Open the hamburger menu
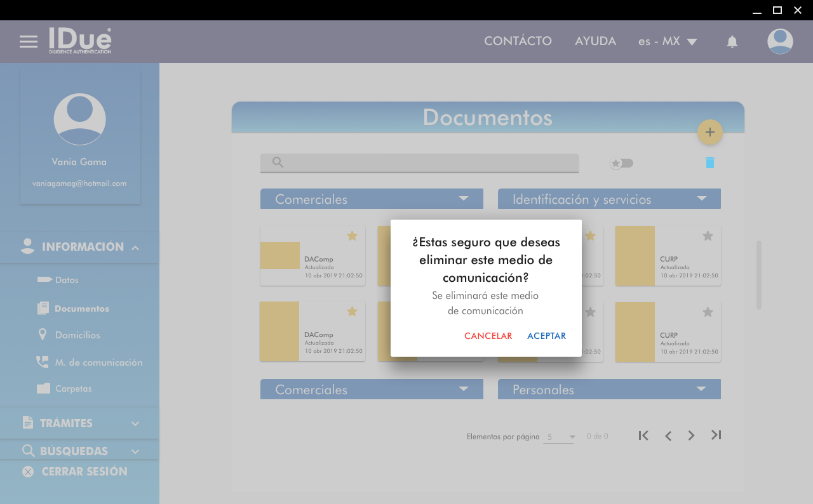The image size is (813, 504). [x=29, y=42]
